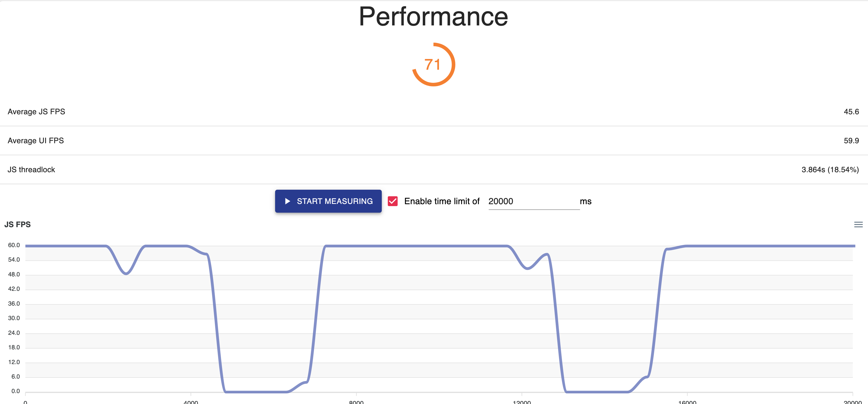Viewport: 868px width, 404px height.
Task: Click the 3.864s (18.54%) threadlock value
Action: pos(830,169)
